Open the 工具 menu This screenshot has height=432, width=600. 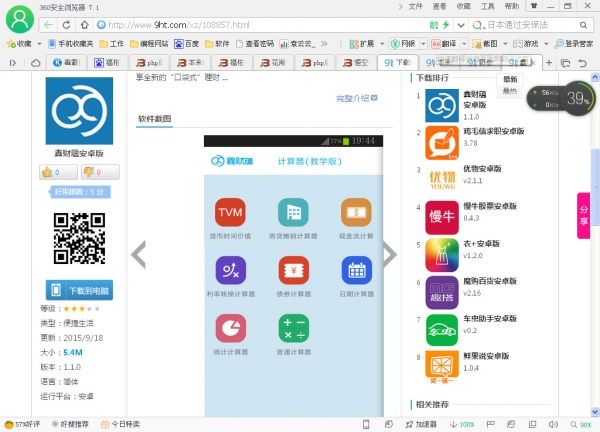pos(488,6)
